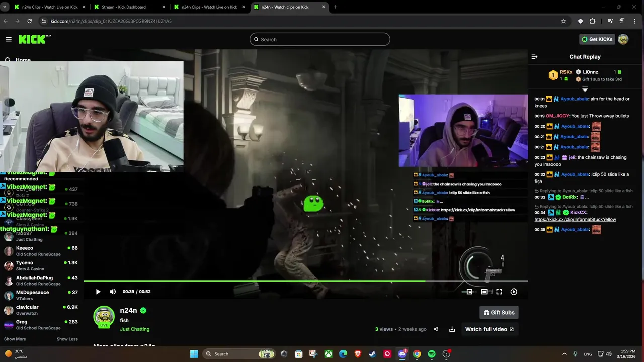The width and height of the screenshot is (644, 362).
Task: Focus the Kick search field
Action: pyautogui.click(x=320, y=39)
